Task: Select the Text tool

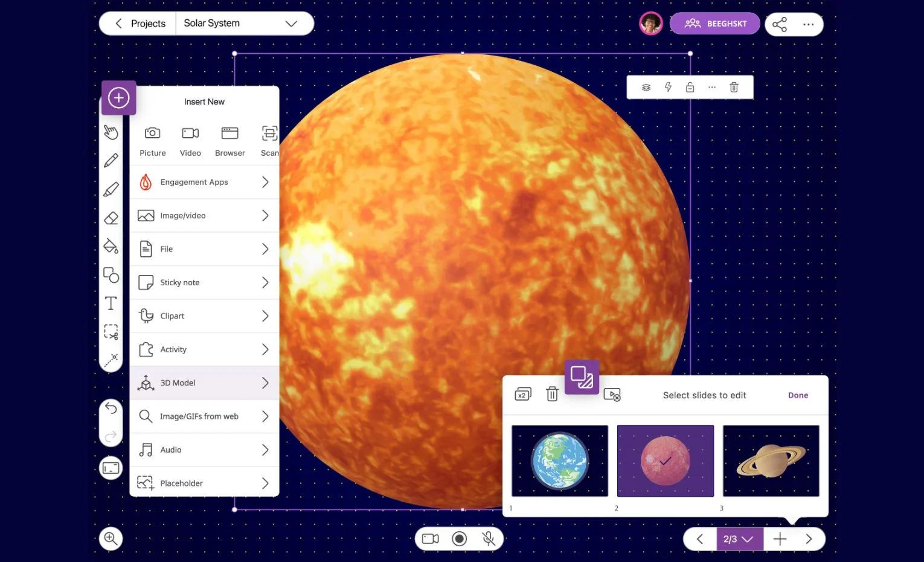Action: point(111,303)
